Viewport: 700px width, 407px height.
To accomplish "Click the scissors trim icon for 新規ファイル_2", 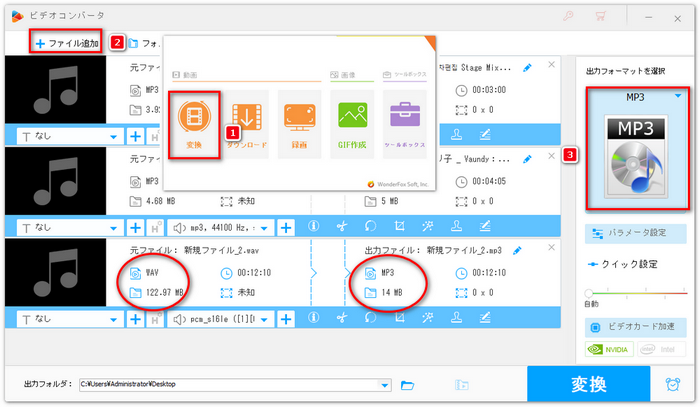I will 341,318.
